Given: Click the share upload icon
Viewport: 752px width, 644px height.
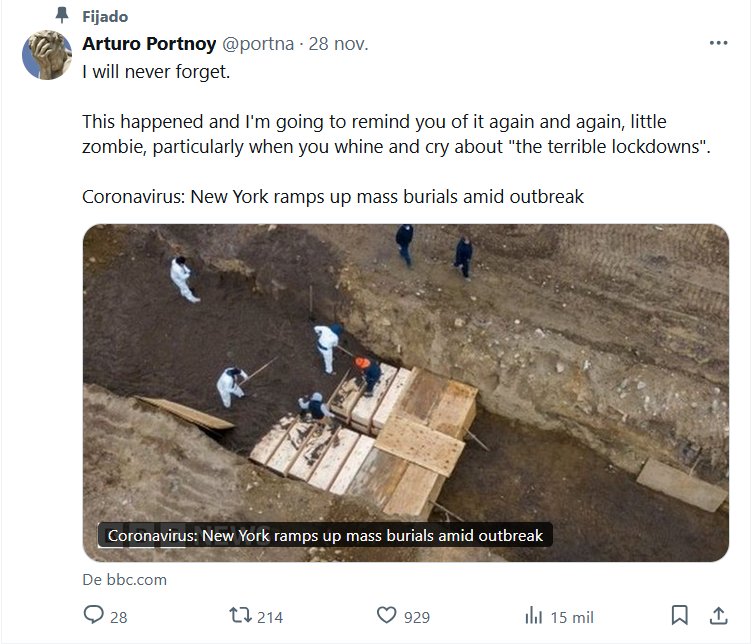Looking at the screenshot, I should tap(718, 615).
